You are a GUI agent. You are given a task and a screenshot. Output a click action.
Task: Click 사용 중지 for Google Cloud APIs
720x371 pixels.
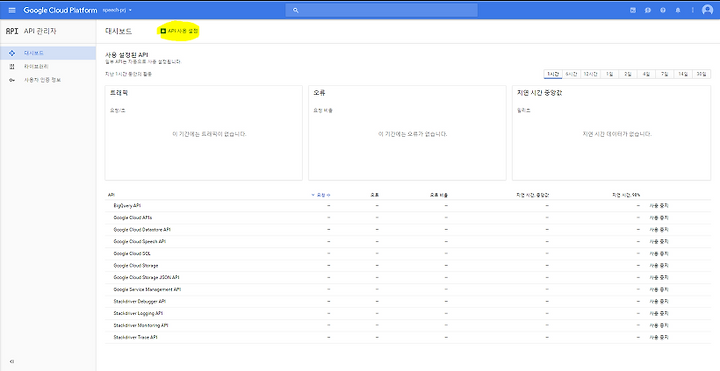(x=659, y=218)
